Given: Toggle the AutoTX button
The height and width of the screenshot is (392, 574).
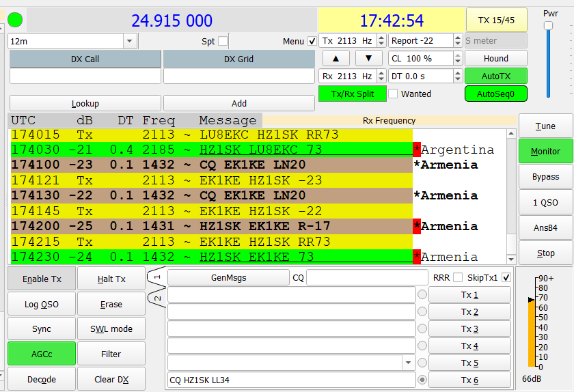Looking at the screenshot, I should (496, 76).
